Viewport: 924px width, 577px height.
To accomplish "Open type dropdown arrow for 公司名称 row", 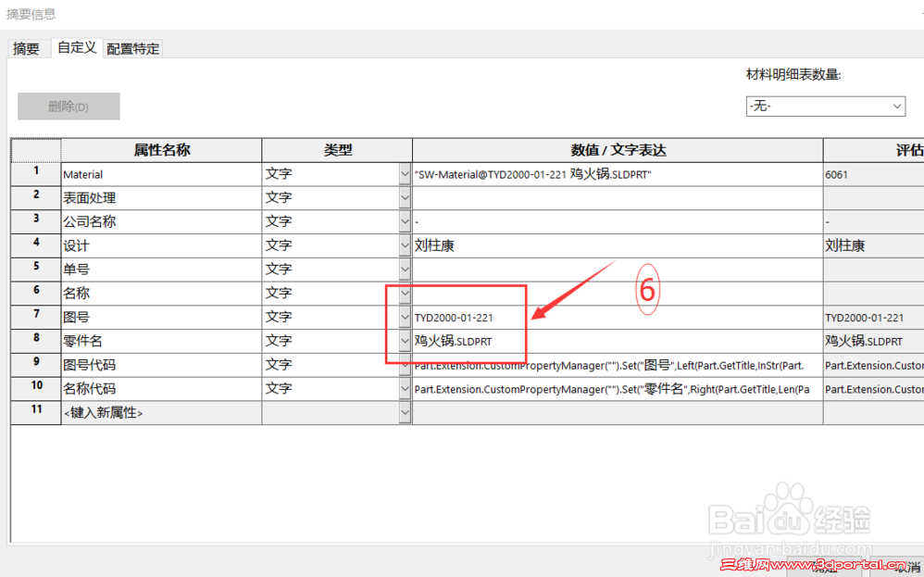I will click(405, 221).
